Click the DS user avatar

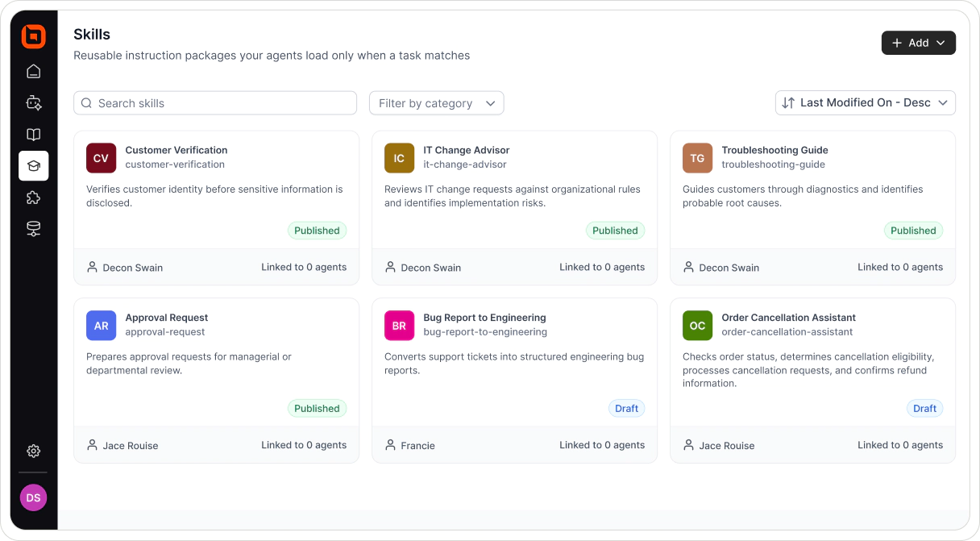pyautogui.click(x=33, y=497)
